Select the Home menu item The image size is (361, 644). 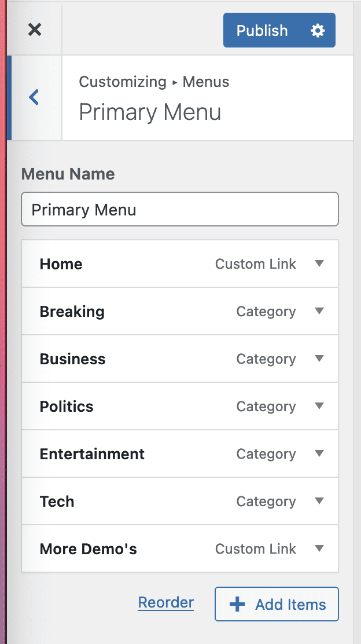pyautogui.click(x=61, y=264)
